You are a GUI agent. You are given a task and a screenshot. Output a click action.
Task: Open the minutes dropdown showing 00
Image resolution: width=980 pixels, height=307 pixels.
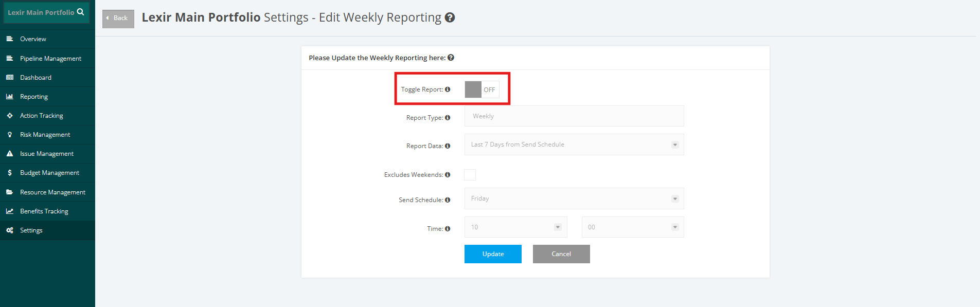tap(633, 227)
